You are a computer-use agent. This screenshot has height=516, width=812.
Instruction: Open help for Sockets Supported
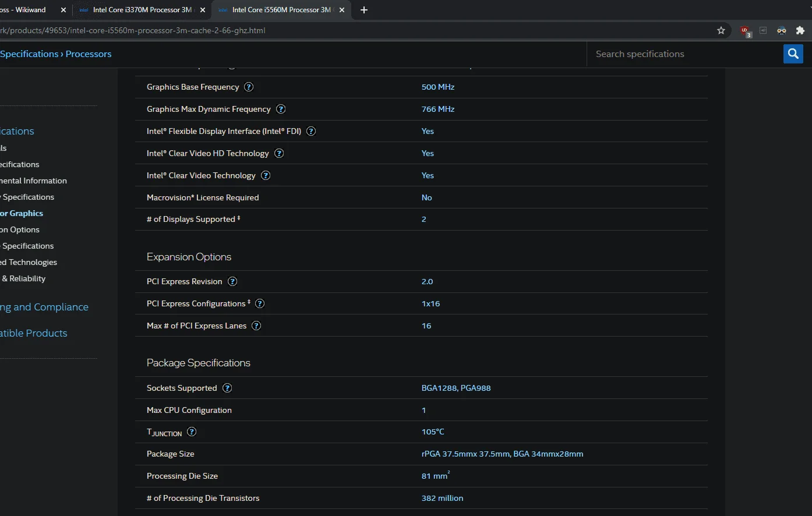[x=227, y=388]
